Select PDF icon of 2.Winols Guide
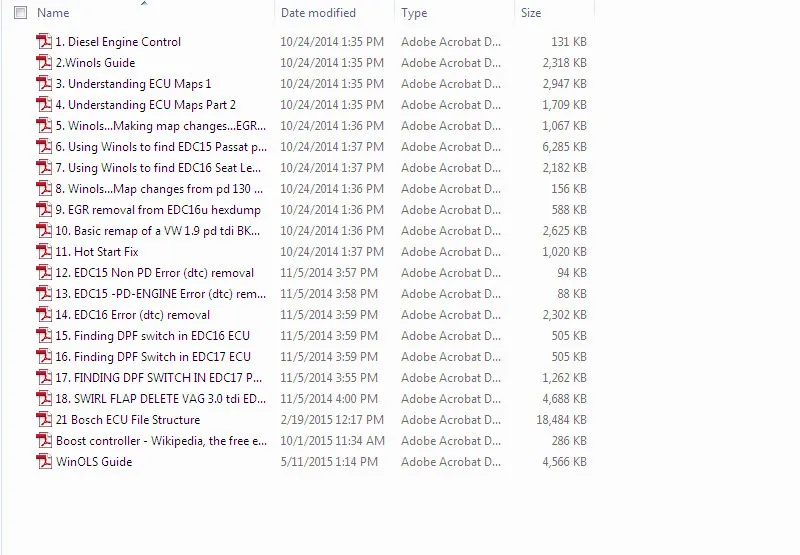Viewport: 800px width, 555px height. 44,63
